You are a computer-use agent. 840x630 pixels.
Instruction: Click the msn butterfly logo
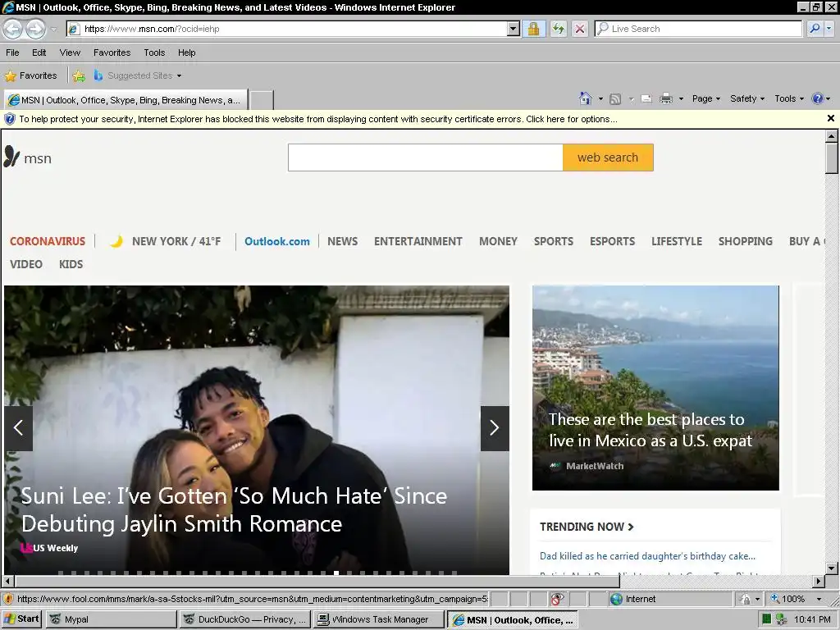tap(27, 157)
